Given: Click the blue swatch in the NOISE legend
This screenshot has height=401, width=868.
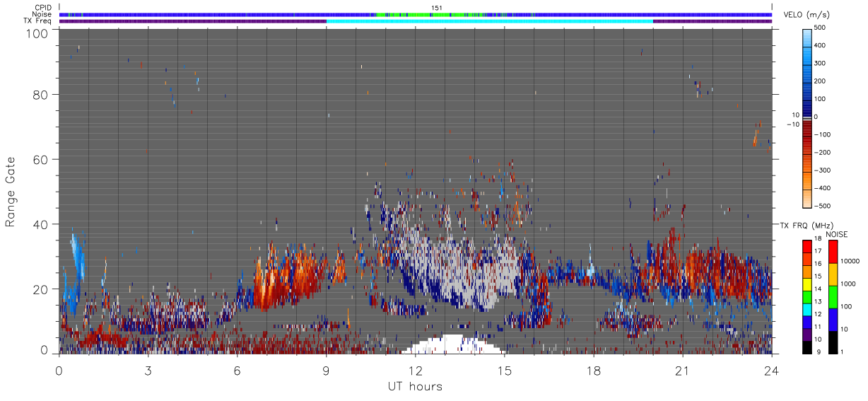Looking at the screenshot, I should (x=833, y=320).
